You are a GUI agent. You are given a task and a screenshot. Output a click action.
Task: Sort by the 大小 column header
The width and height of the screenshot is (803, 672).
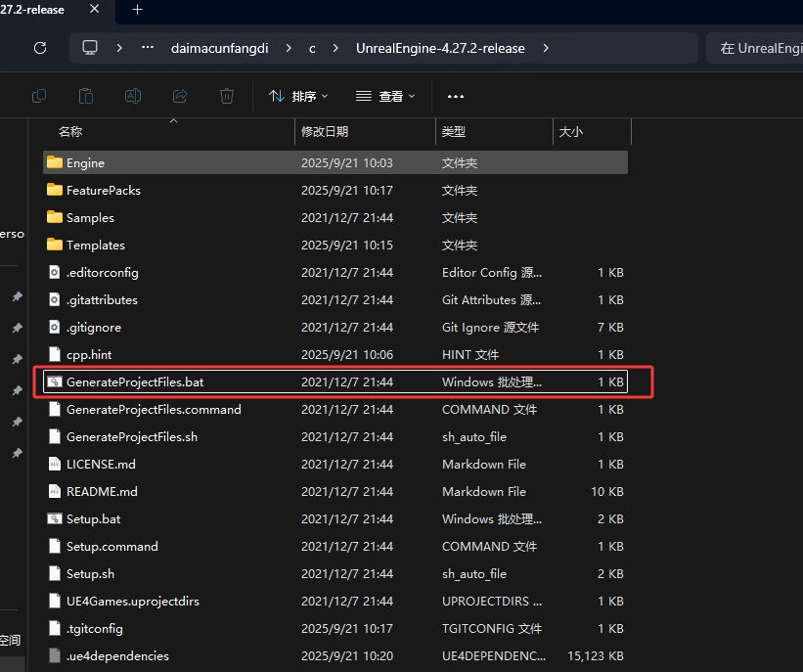pyautogui.click(x=571, y=132)
